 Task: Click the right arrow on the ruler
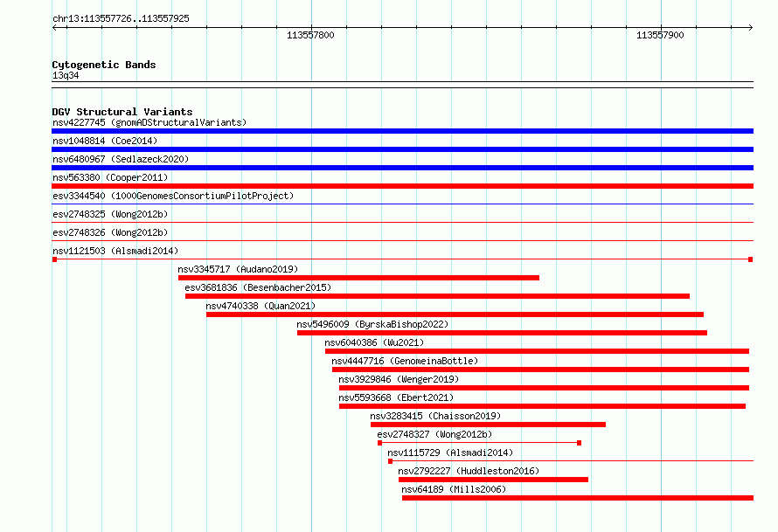751,28
